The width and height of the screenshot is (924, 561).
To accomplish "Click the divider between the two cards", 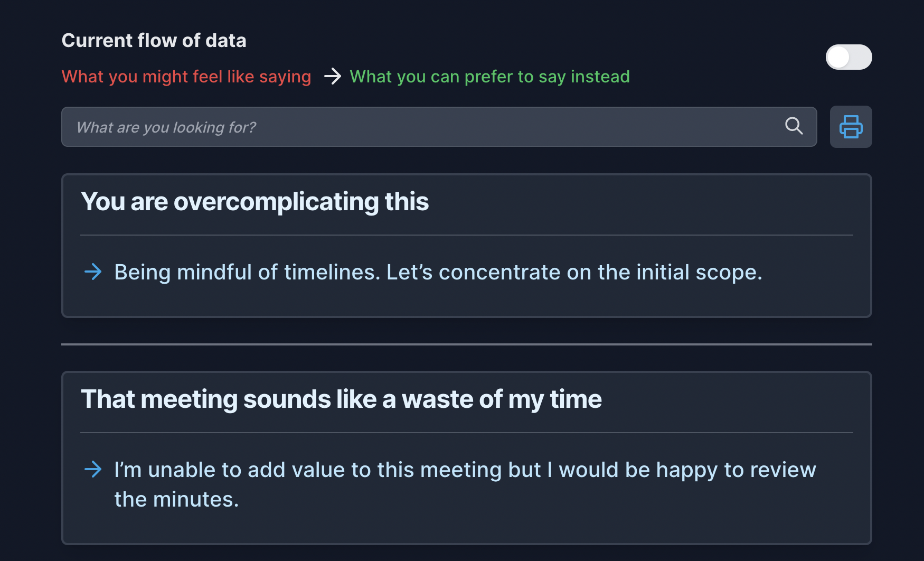I will pos(466,344).
